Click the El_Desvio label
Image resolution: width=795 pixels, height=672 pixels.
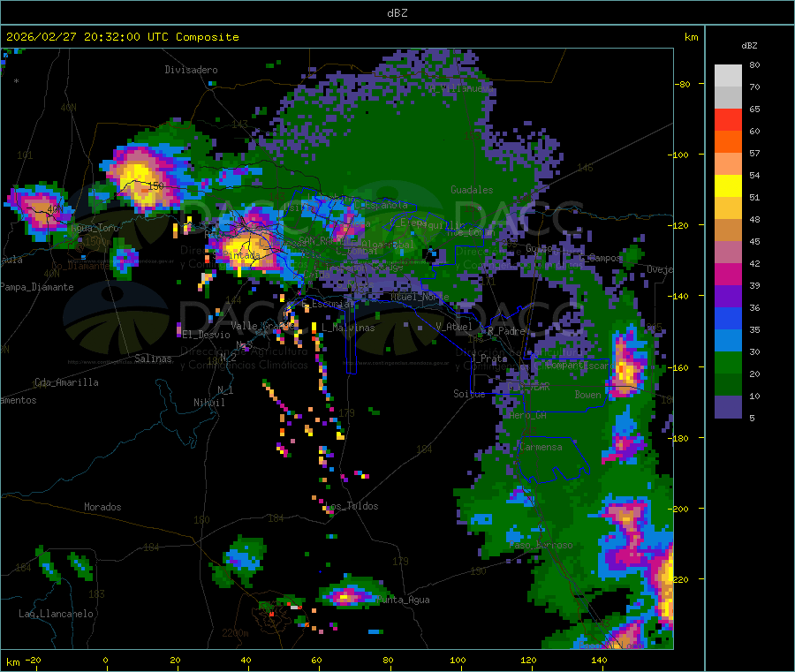click(x=206, y=335)
